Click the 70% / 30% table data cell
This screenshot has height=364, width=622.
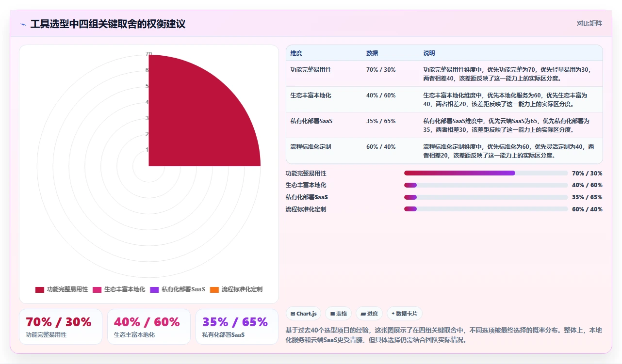pyautogui.click(x=391, y=74)
